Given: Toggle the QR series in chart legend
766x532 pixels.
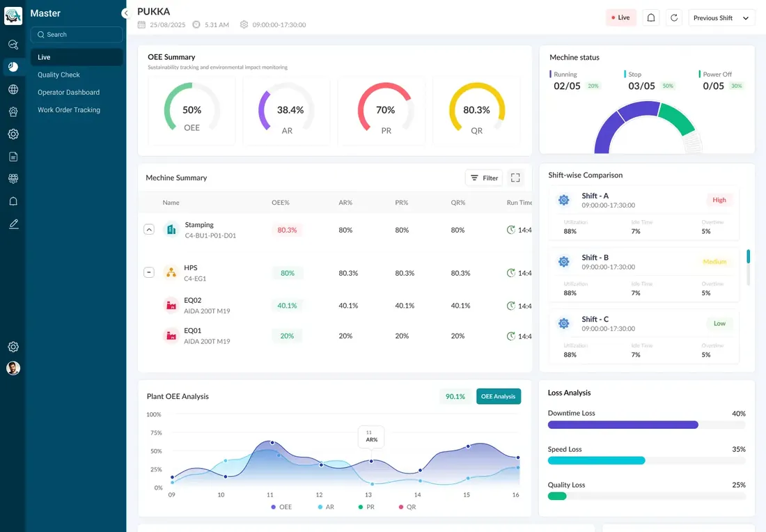Looking at the screenshot, I should click(x=407, y=507).
